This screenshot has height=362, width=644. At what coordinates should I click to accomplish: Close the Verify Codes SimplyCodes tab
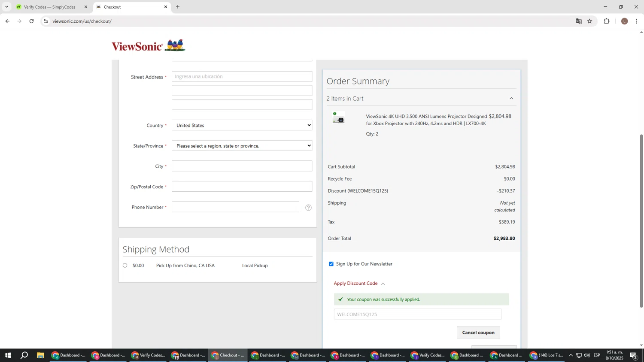coord(85,7)
